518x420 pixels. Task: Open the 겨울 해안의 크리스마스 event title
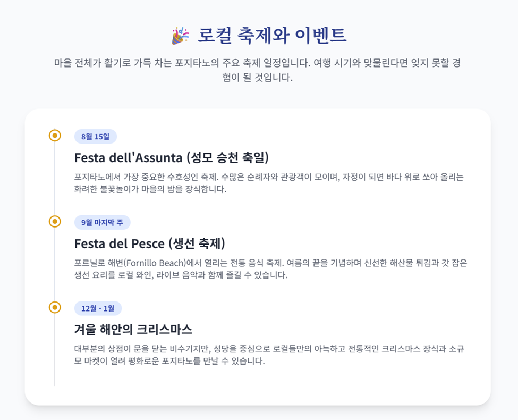133,330
